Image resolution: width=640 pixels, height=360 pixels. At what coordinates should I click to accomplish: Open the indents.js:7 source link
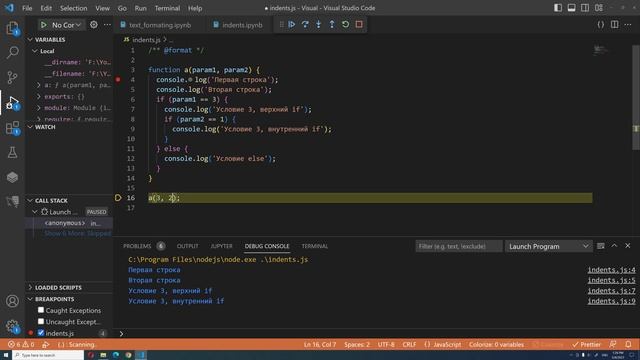(x=611, y=291)
